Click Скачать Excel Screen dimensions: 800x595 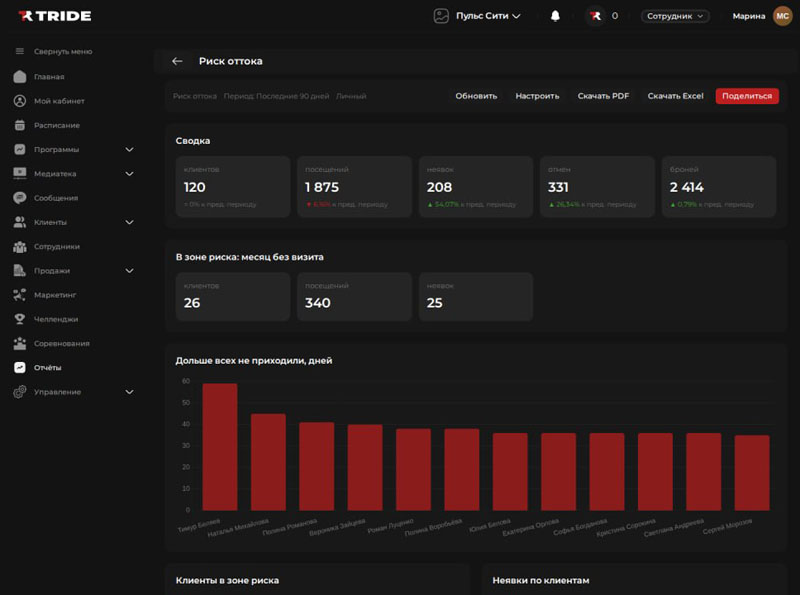[676, 96]
